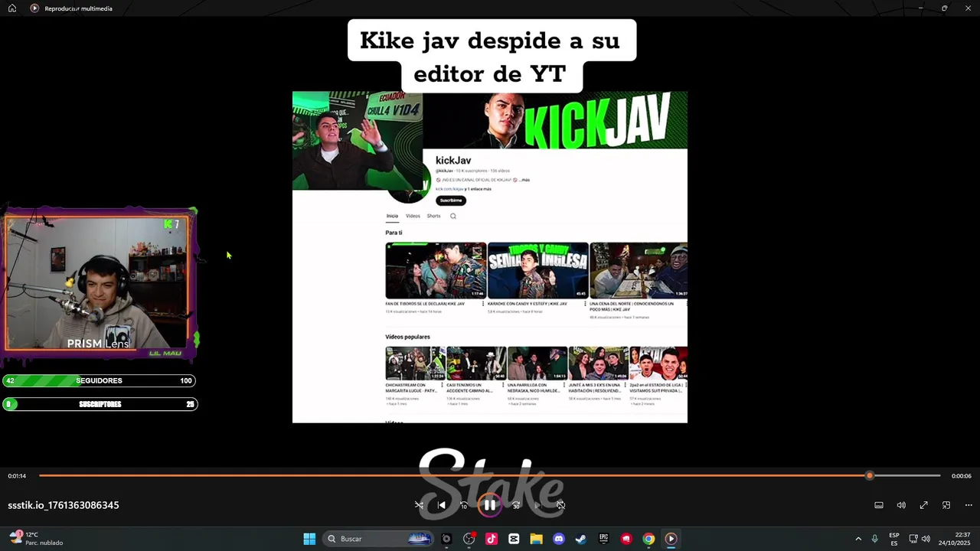Image resolution: width=980 pixels, height=551 pixels.
Task: Show hidden system tray icons
Action: click(858, 539)
